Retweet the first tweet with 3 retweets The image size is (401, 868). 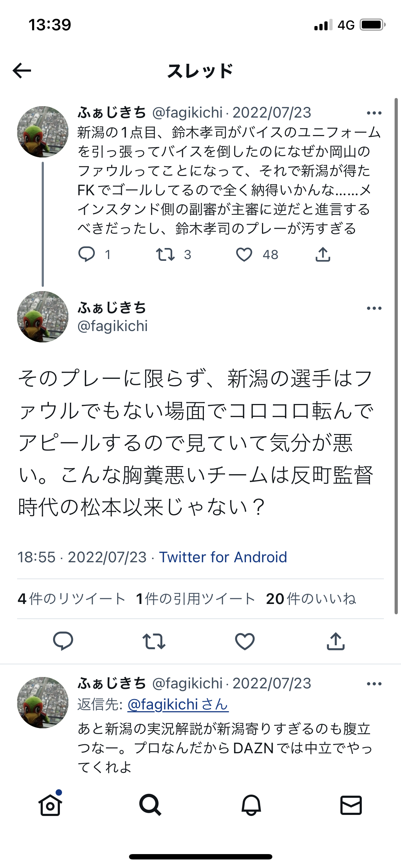165,254
